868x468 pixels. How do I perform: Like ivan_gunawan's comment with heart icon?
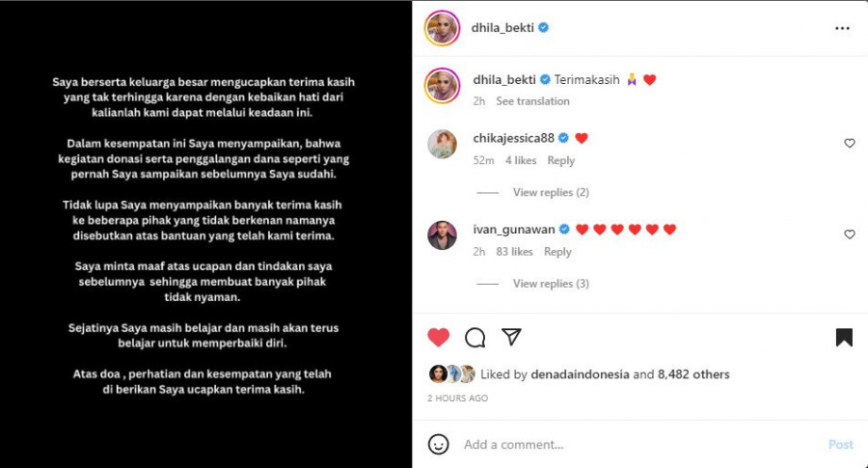[x=849, y=234]
